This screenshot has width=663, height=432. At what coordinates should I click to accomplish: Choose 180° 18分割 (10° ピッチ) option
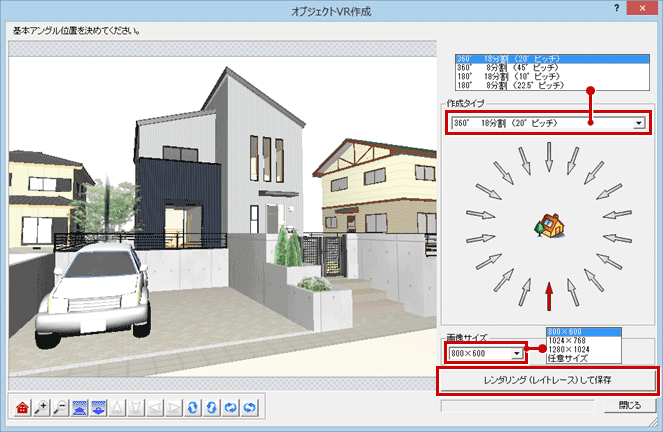click(x=510, y=76)
